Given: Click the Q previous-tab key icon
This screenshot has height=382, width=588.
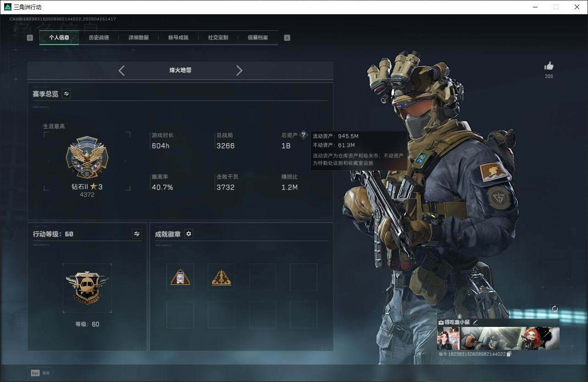Looking at the screenshot, I should pyautogui.click(x=30, y=38).
